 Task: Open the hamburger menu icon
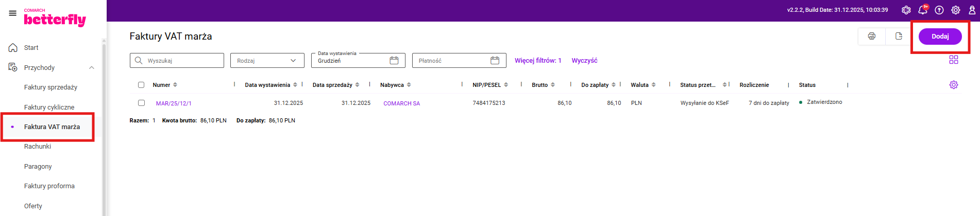12,13
